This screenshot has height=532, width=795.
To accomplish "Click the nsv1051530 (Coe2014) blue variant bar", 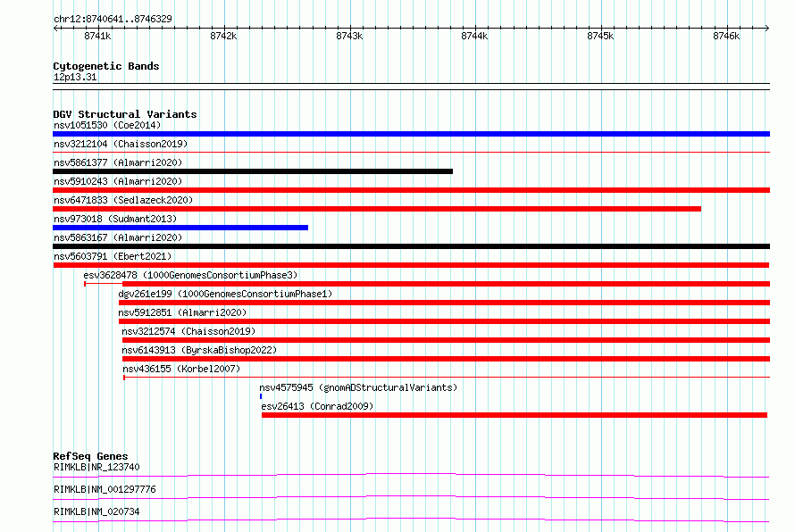I will point(411,134).
